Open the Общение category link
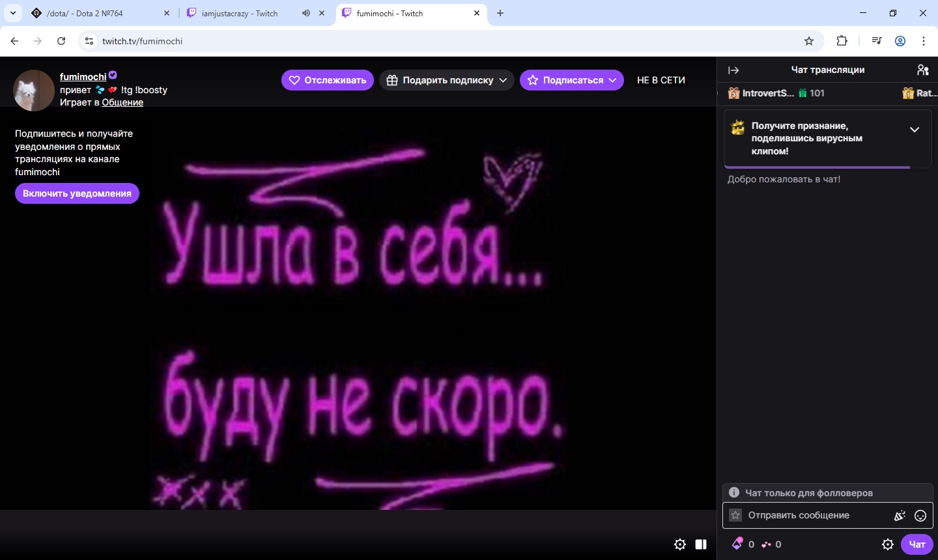Viewport: 938px width, 560px height. tap(122, 102)
